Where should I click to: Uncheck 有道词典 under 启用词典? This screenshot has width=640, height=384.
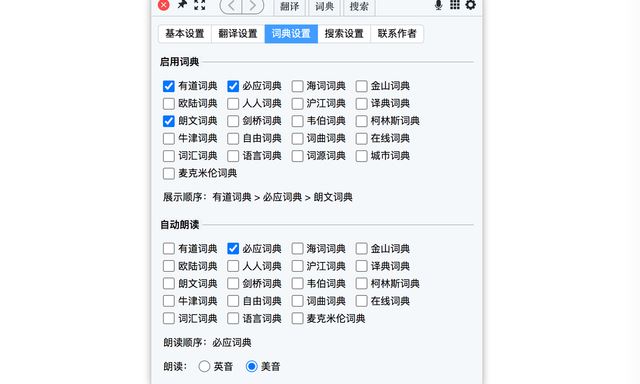[169, 86]
